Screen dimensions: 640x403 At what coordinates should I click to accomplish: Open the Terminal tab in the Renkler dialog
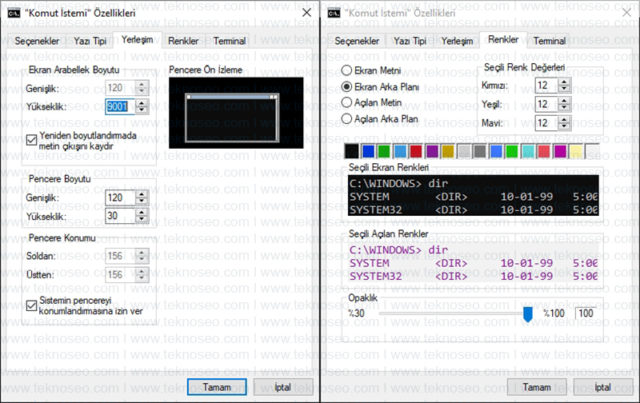(549, 41)
